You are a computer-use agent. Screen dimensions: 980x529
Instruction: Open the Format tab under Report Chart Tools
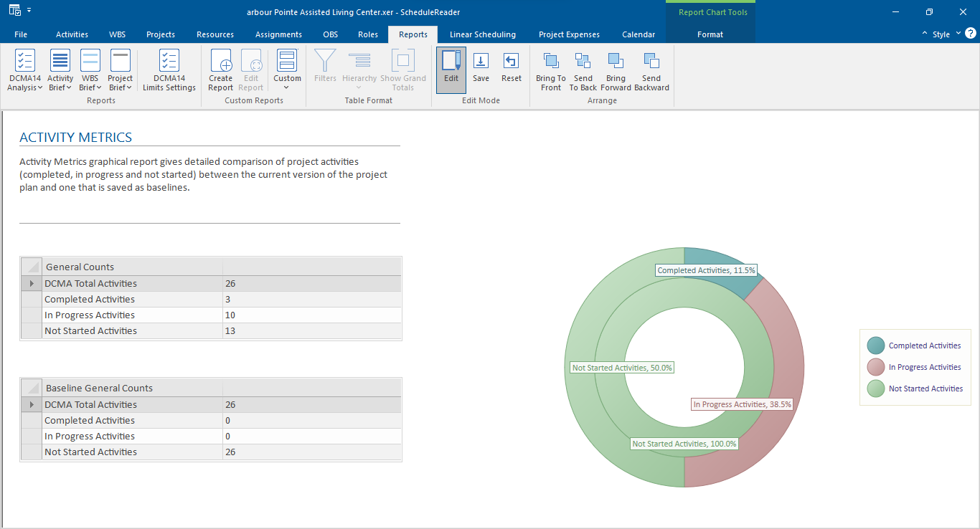(710, 34)
